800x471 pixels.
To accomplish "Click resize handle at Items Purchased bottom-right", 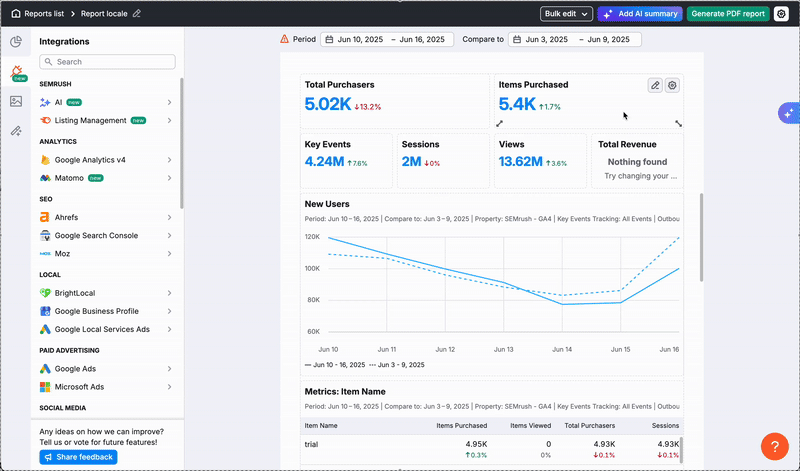I will (679, 123).
